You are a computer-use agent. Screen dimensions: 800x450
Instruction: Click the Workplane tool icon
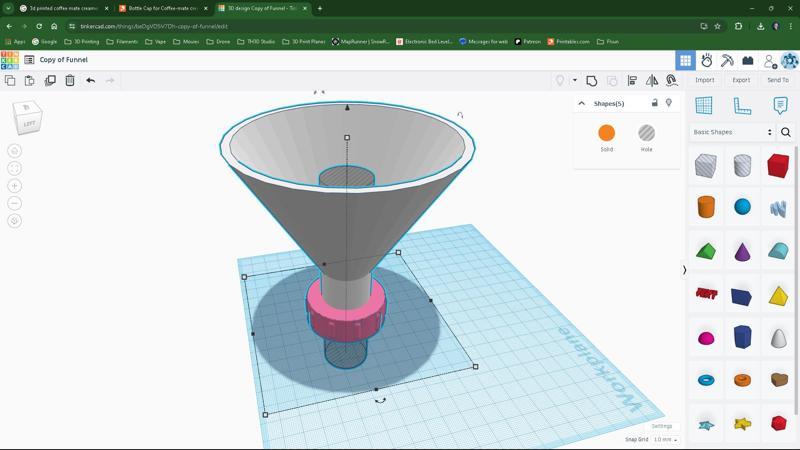(704, 105)
